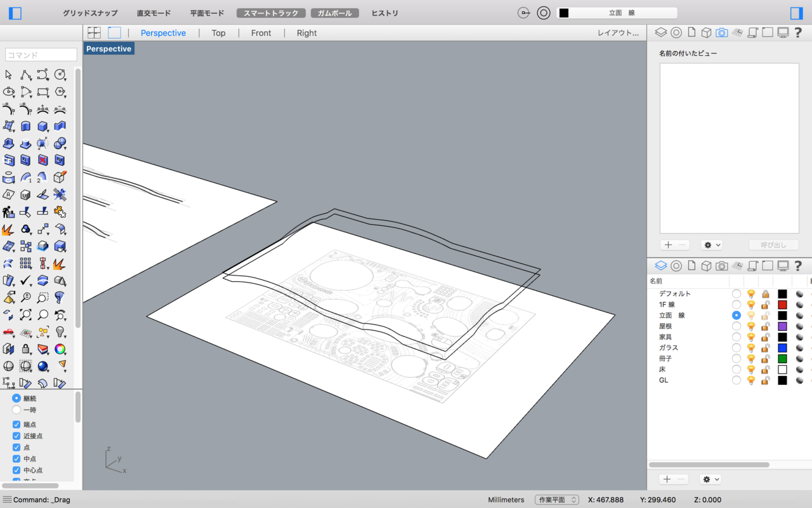Switch to the Front viewport tab

pyautogui.click(x=261, y=32)
